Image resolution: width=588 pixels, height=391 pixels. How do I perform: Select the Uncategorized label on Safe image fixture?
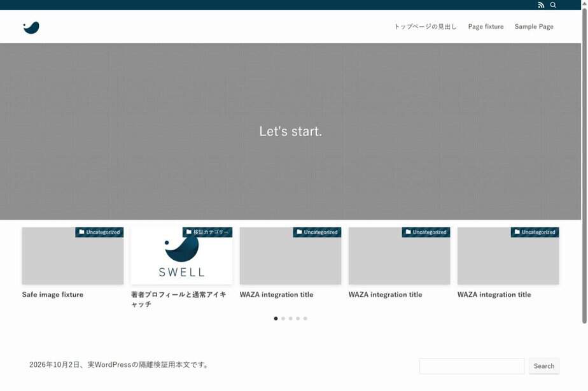tap(99, 232)
